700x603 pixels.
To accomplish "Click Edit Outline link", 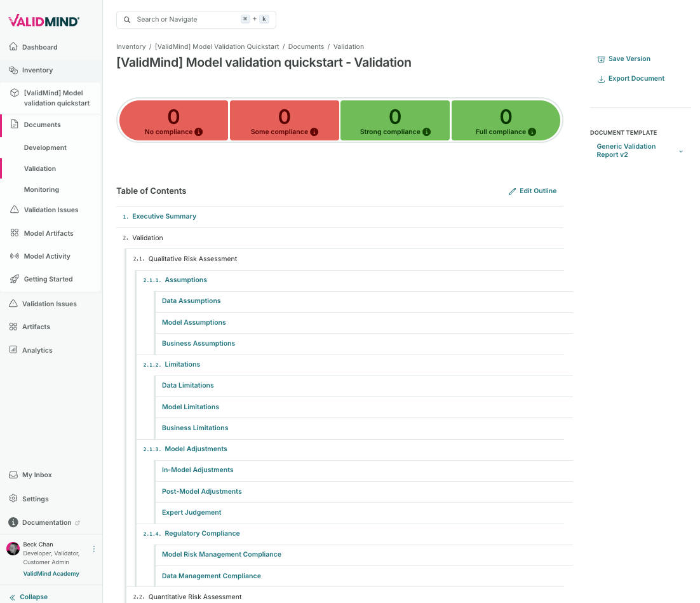I will pyautogui.click(x=532, y=191).
